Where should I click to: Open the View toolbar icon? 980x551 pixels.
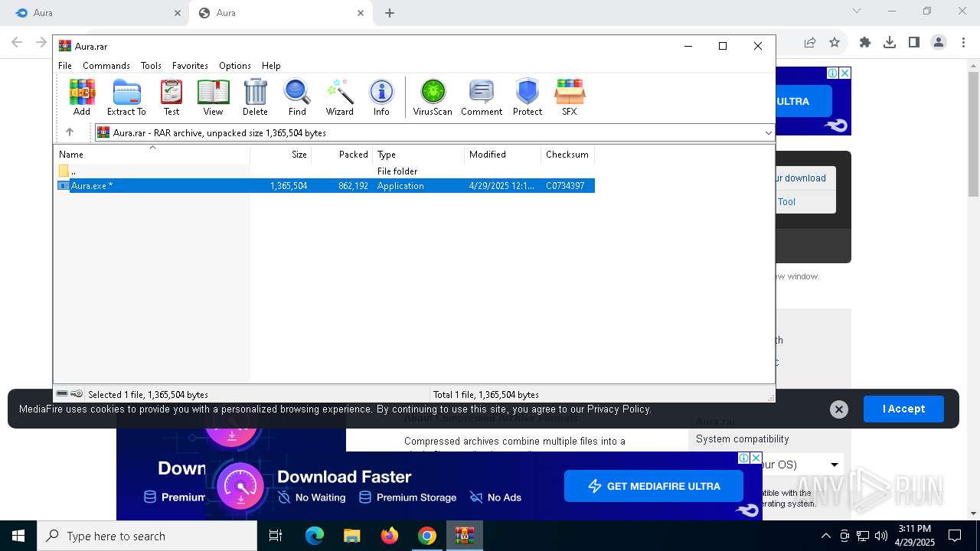point(213,97)
